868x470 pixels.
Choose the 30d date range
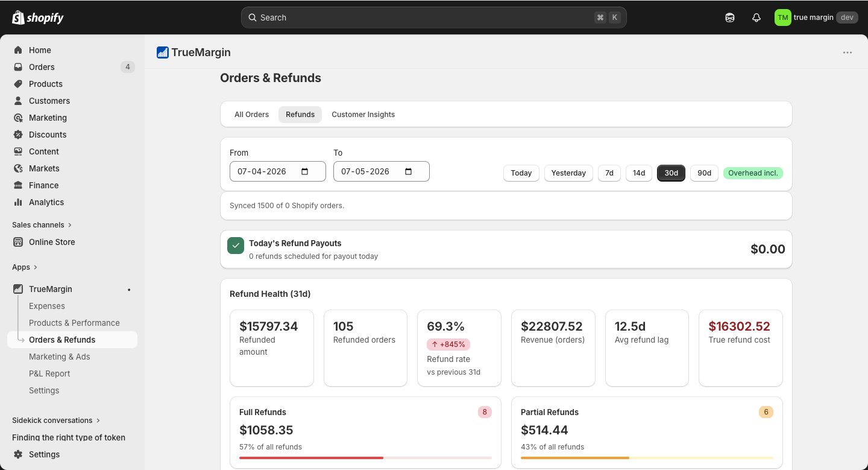[x=671, y=173]
